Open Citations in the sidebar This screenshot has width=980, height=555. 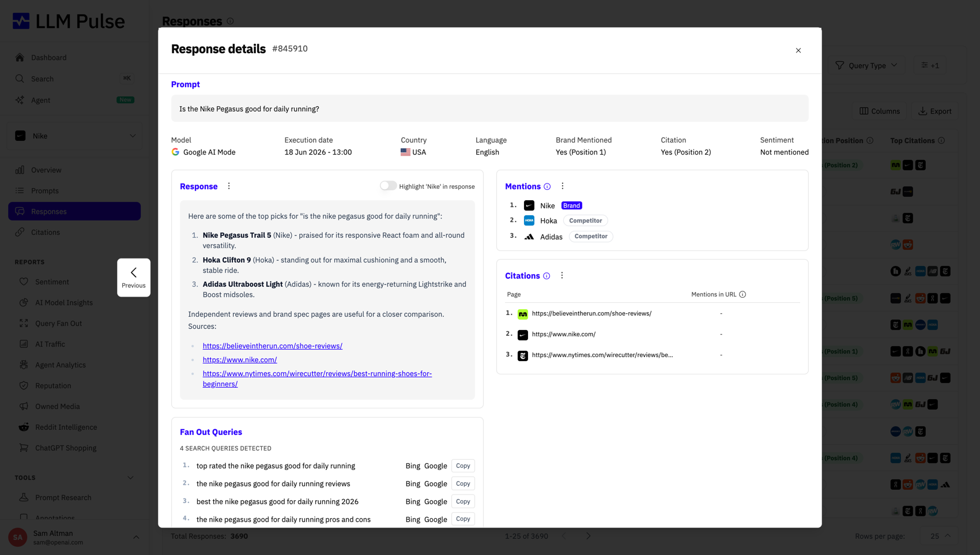tap(74, 232)
